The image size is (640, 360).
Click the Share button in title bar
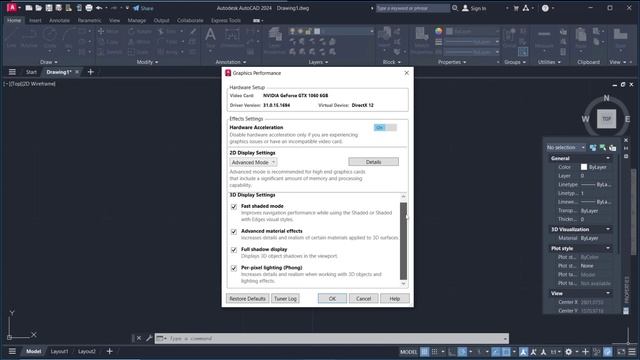coord(143,8)
